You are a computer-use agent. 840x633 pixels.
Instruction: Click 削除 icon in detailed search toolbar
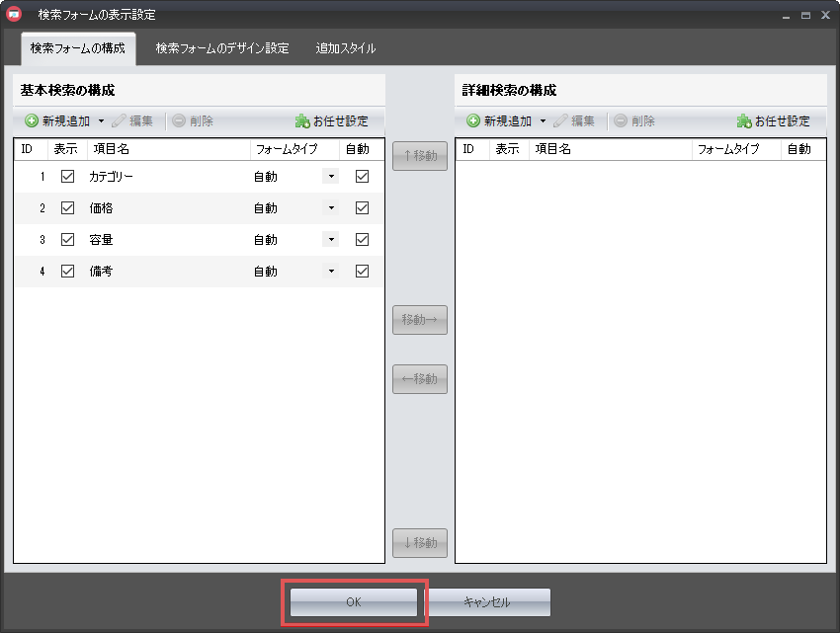[620, 121]
